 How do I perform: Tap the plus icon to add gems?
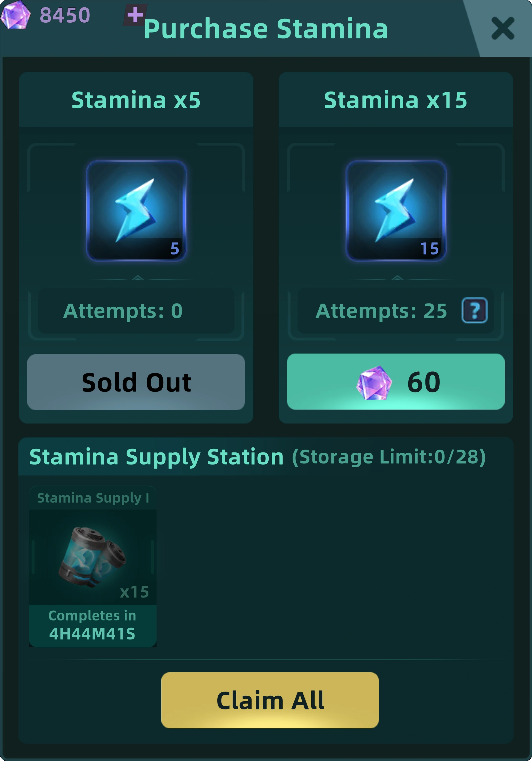[135, 15]
